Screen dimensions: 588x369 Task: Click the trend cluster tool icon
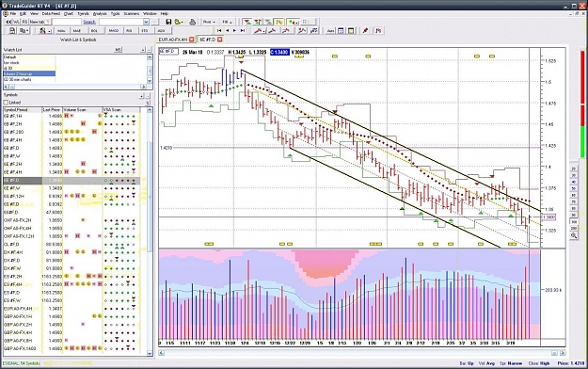coord(301,31)
